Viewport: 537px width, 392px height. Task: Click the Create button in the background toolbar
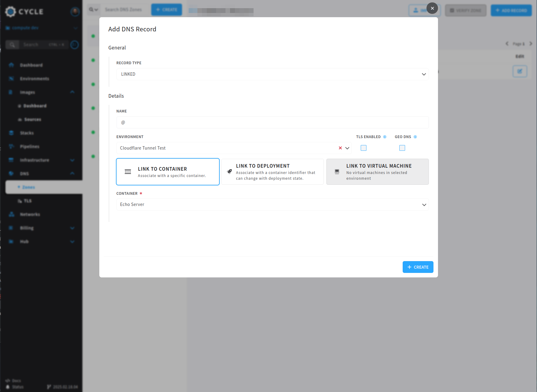click(x=167, y=10)
